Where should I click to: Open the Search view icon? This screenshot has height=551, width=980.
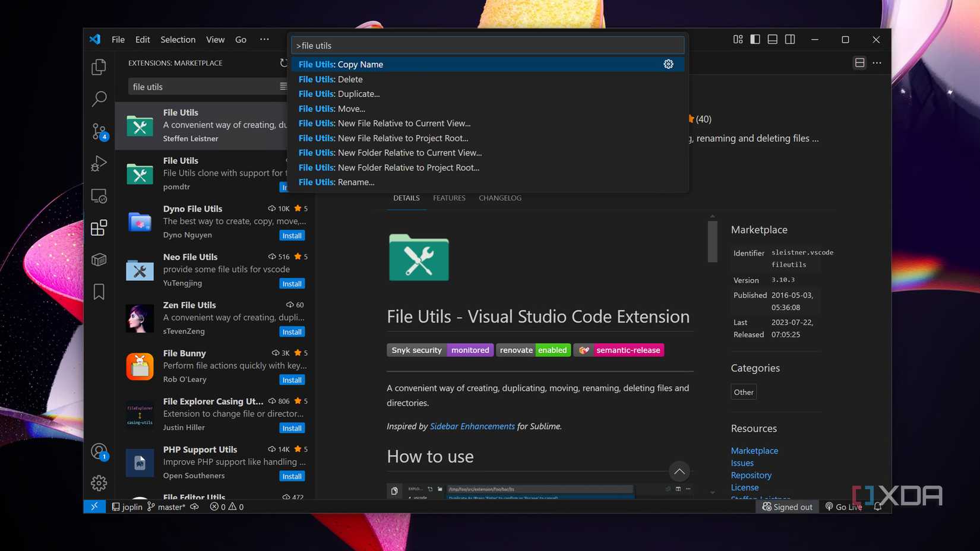click(x=99, y=99)
